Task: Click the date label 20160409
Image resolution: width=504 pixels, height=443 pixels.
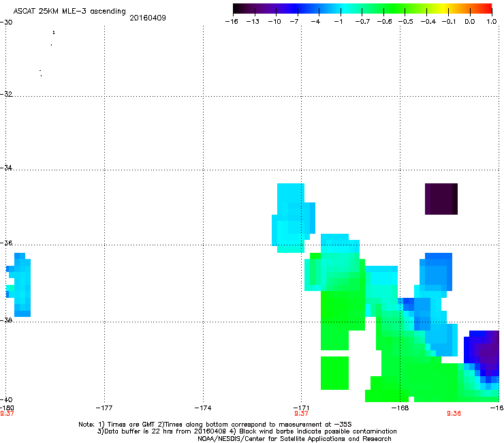Action: [x=148, y=18]
